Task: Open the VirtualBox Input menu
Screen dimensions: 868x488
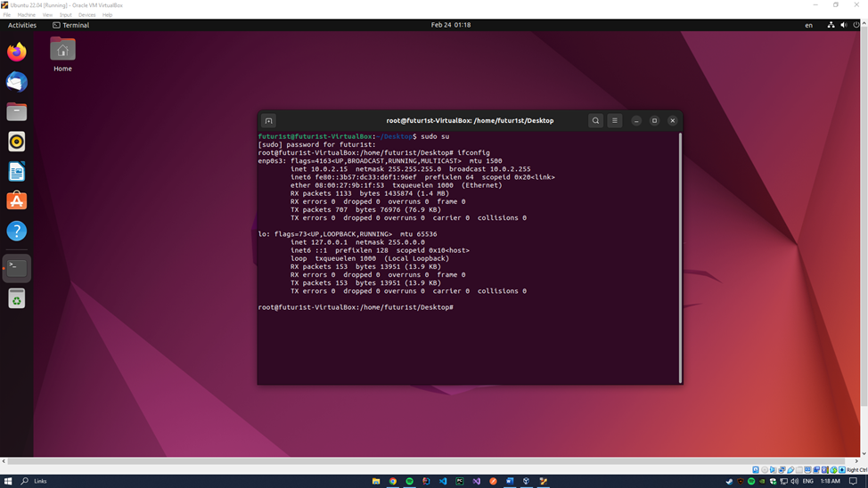Action: (x=65, y=15)
